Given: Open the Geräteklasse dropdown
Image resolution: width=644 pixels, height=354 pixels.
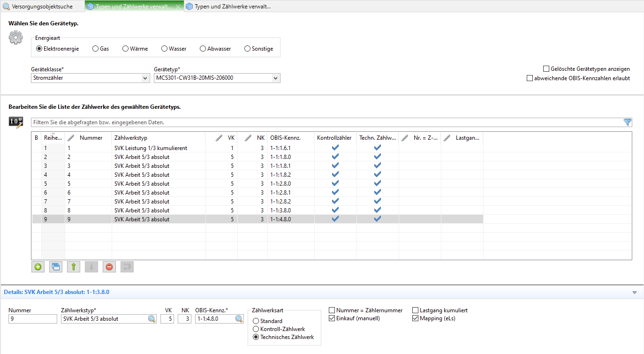Looking at the screenshot, I should pyautogui.click(x=145, y=78).
